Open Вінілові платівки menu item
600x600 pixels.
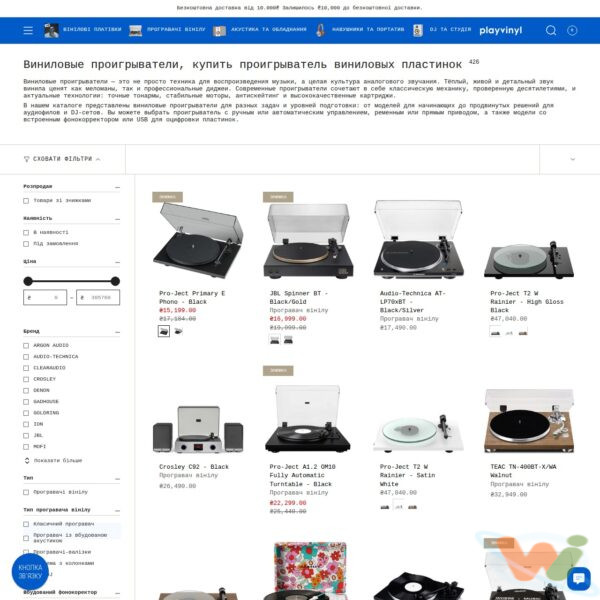[82, 30]
